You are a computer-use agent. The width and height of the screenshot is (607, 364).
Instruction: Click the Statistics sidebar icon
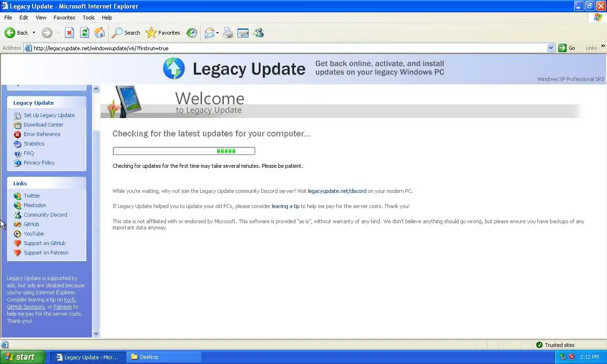[x=18, y=144]
